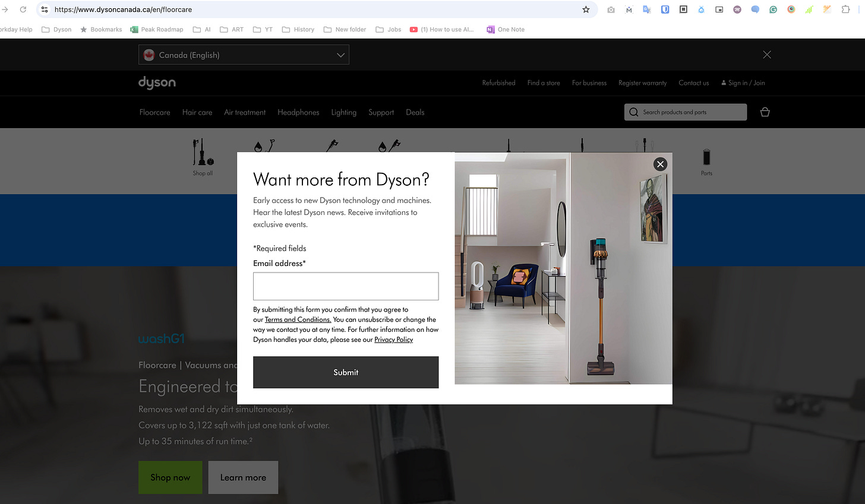The width and height of the screenshot is (865, 504).
Task: Open the Air treatment menu
Action: (x=245, y=112)
